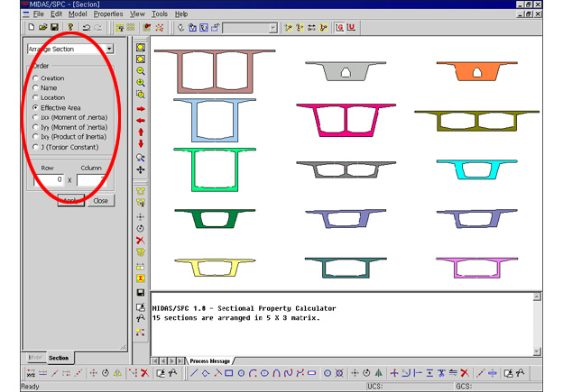Screen dimensions: 563x392
Task: Select the Creation order radio button
Action: tap(36, 78)
